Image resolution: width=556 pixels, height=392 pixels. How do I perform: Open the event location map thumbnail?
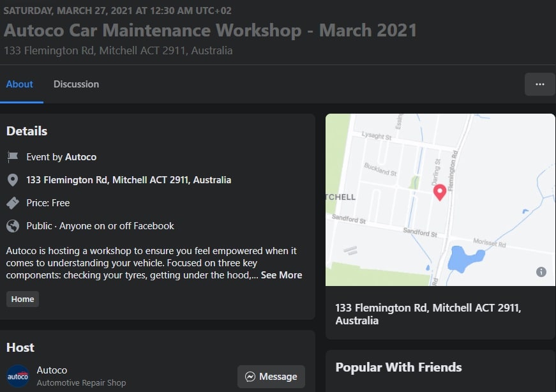pos(440,198)
